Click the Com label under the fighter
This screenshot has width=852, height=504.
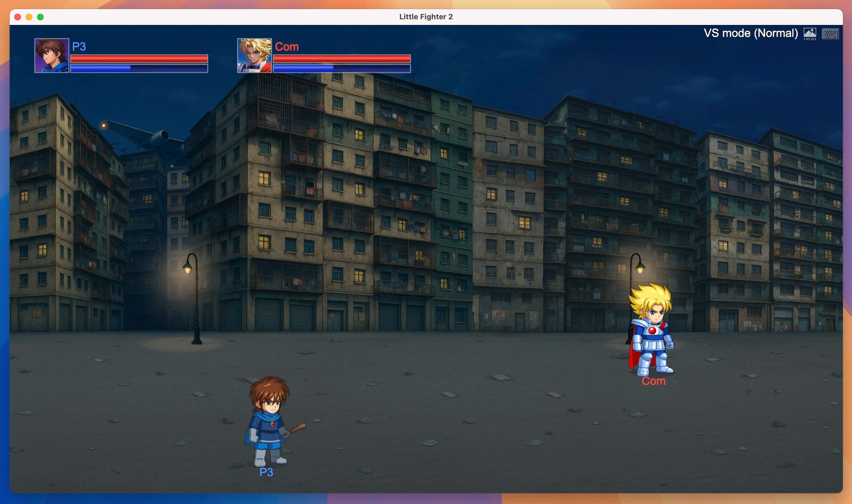point(653,381)
